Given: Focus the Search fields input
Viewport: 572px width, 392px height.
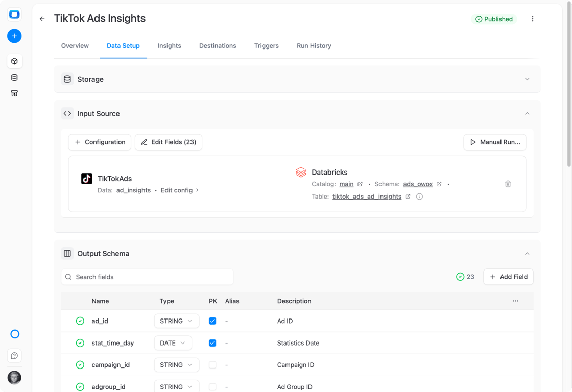Looking at the screenshot, I should click(148, 277).
